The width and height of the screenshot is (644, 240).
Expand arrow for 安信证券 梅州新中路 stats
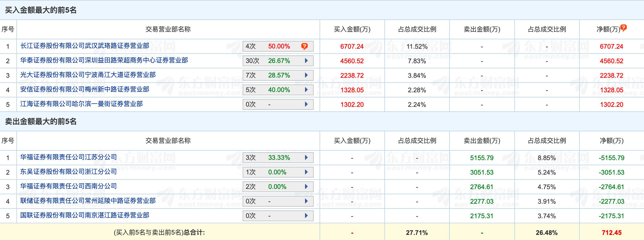306,90
